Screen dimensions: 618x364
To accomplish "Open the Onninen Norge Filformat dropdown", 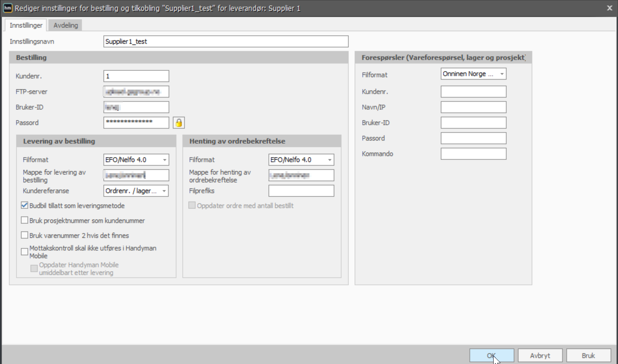I will [473, 74].
